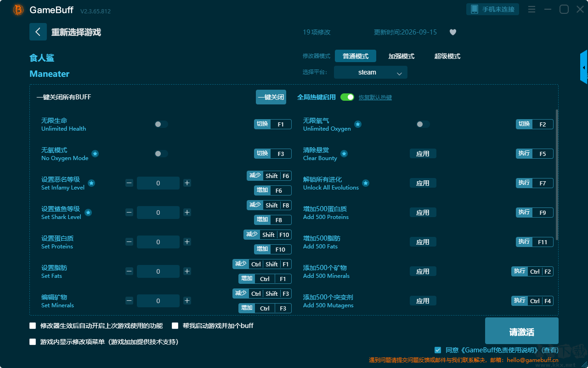
Task: Click the star badge next to 无氧模式
Action: (x=95, y=154)
